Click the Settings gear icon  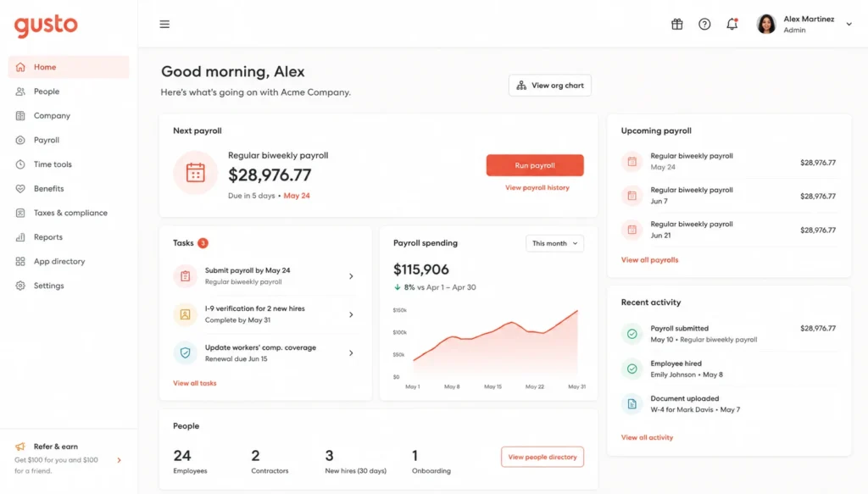(x=20, y=286)
